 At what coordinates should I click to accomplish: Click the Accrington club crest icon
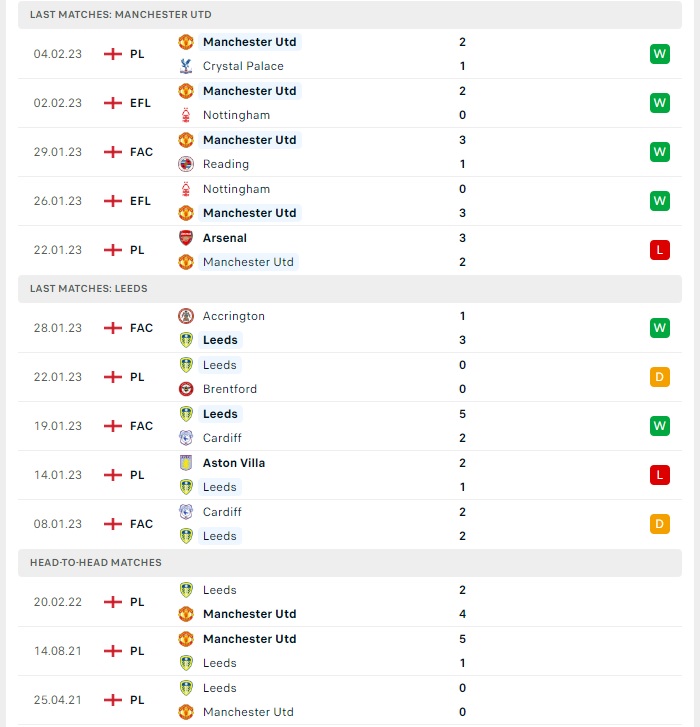point(186,316)
